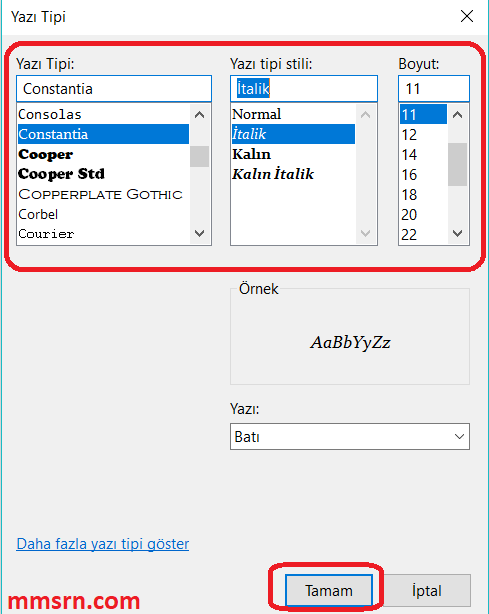
Task: Choose Kalın bold font style
Action: [293, 154]
